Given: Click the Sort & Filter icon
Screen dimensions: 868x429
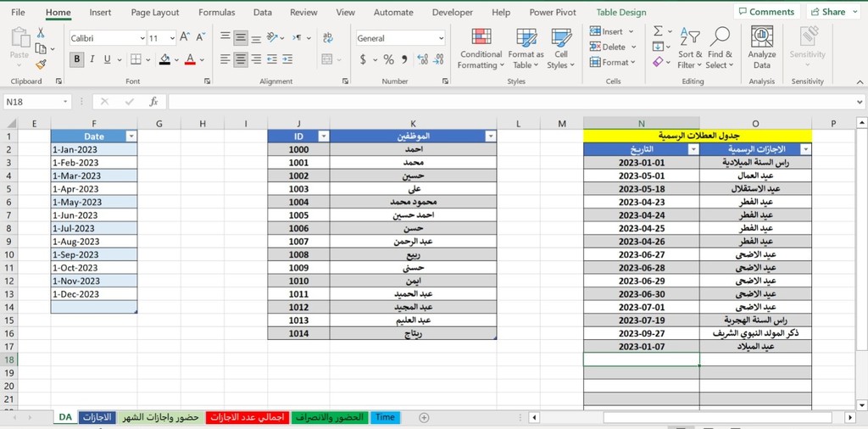Looking at the screenshot, I should coord(690,48).
